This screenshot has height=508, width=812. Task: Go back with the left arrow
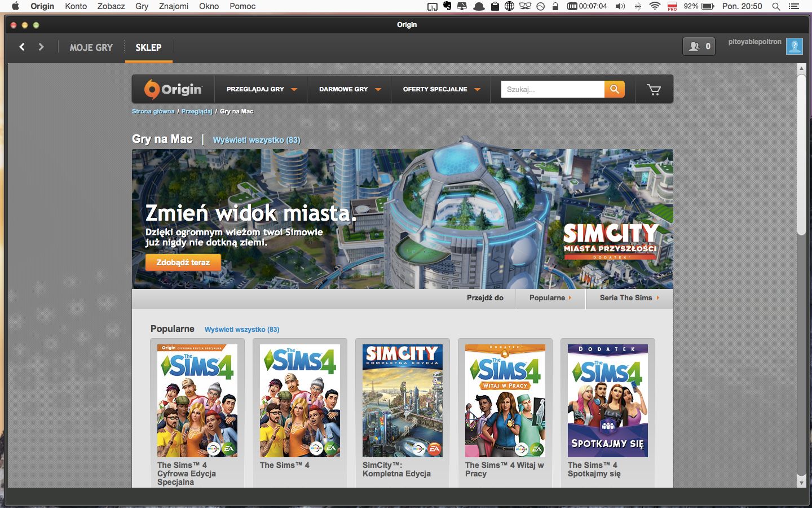[x=22, y=47]
